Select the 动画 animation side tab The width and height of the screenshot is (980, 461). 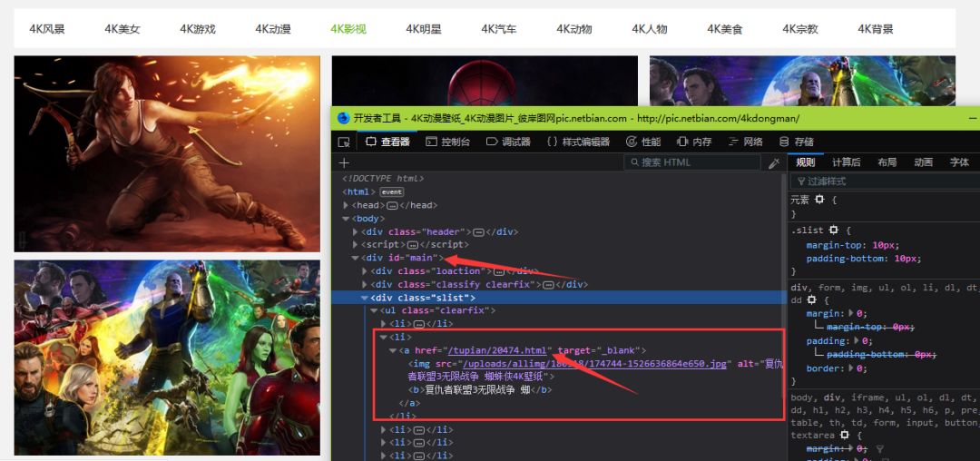(x=923, y=162)
